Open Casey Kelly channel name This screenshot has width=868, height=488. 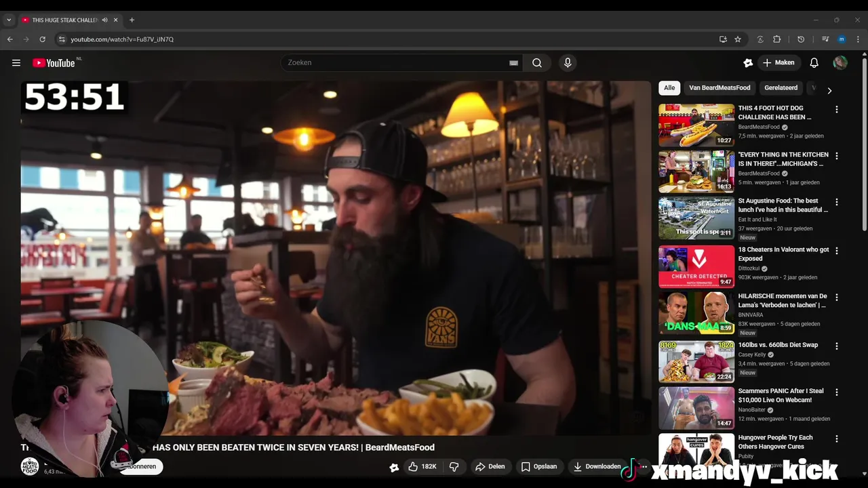pyautogui.click(x=752, y=354)
